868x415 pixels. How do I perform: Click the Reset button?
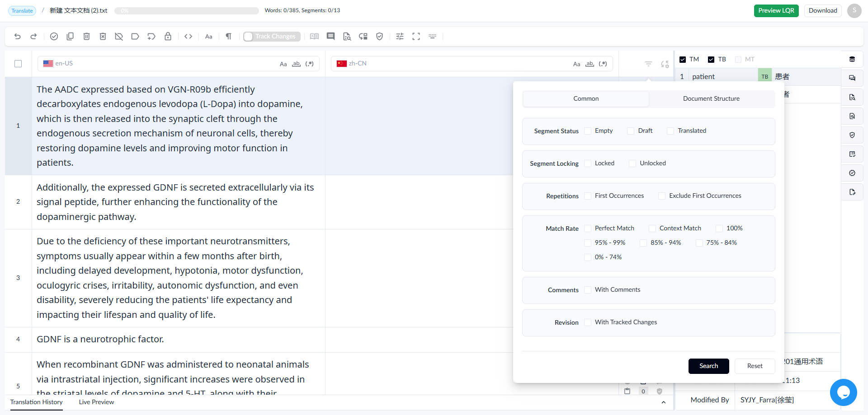click(x=755, y=366)
